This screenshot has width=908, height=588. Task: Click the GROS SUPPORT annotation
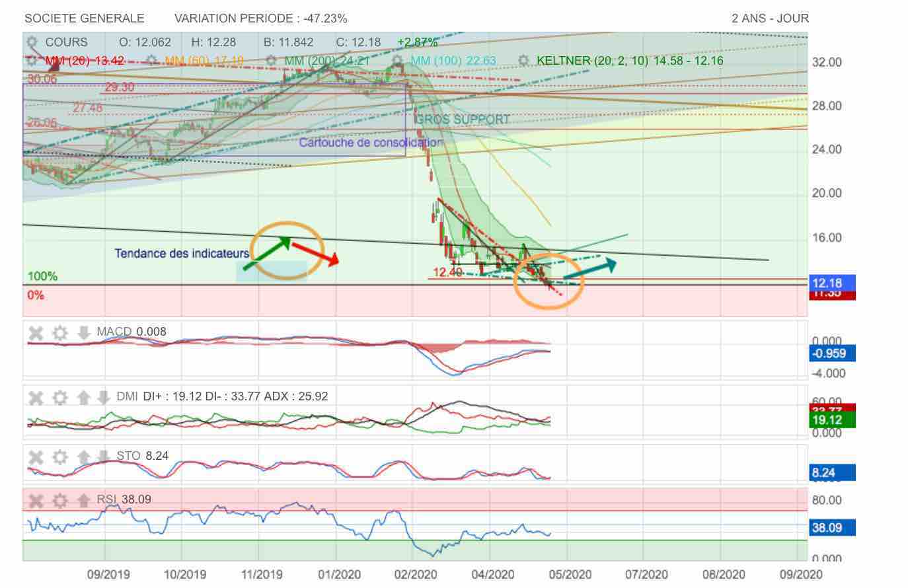463,120
